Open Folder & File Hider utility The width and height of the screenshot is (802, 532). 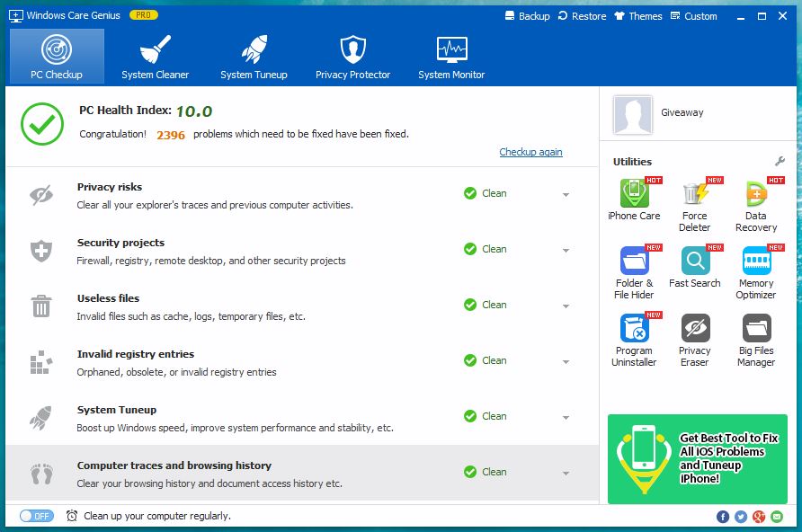634,272
